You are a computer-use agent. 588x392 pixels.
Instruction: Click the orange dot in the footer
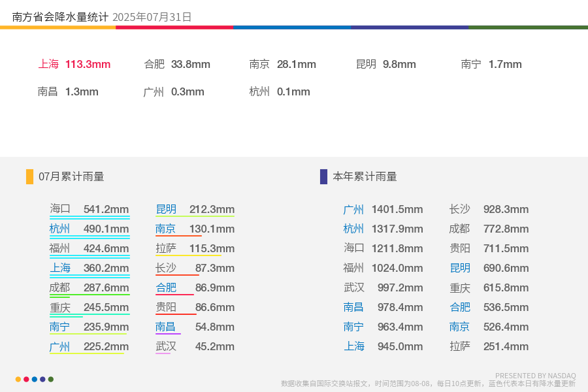(x=18, y=379)
